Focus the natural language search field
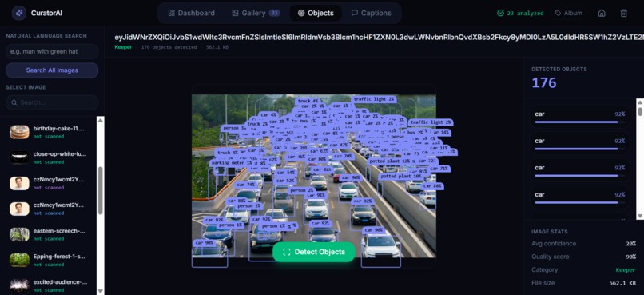 52,51
